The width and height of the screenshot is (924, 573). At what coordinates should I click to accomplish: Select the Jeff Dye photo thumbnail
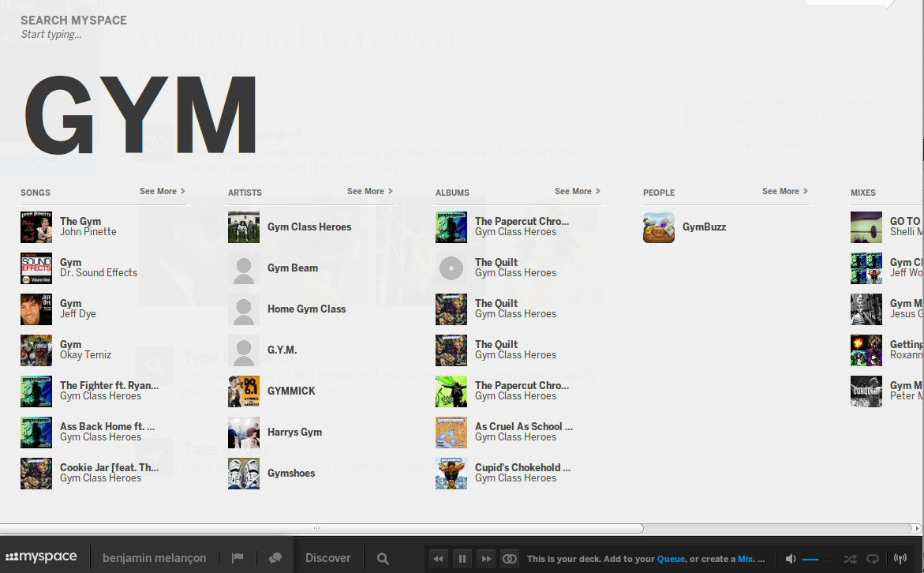[36, 309]
